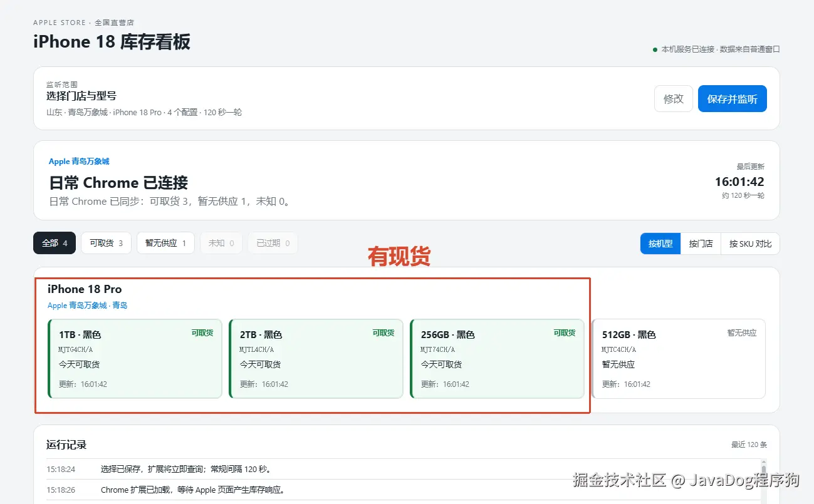
Task: Click the 约 120 秒一轮 label
Action: click(x=743, y=195)
